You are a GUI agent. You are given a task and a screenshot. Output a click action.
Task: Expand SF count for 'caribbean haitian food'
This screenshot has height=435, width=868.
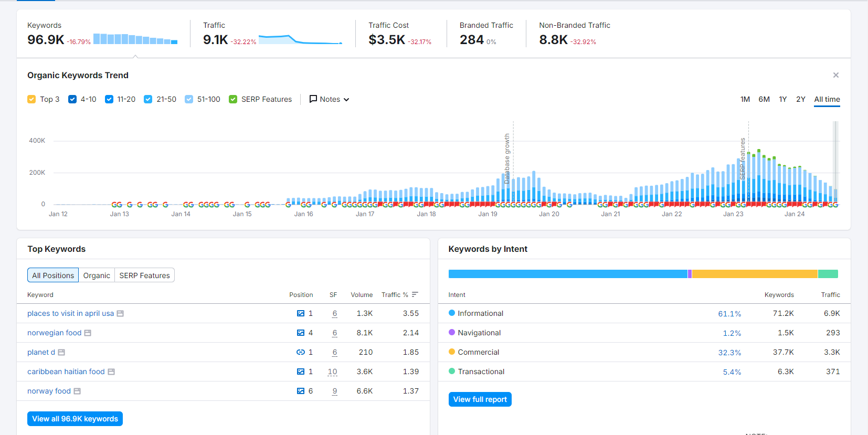coord(332,372)
